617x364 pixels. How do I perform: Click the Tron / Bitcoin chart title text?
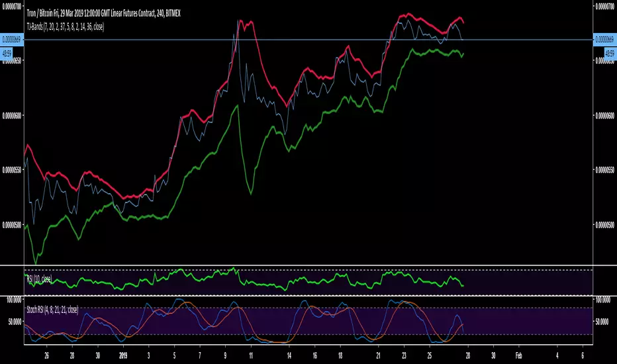pos(103,13)
